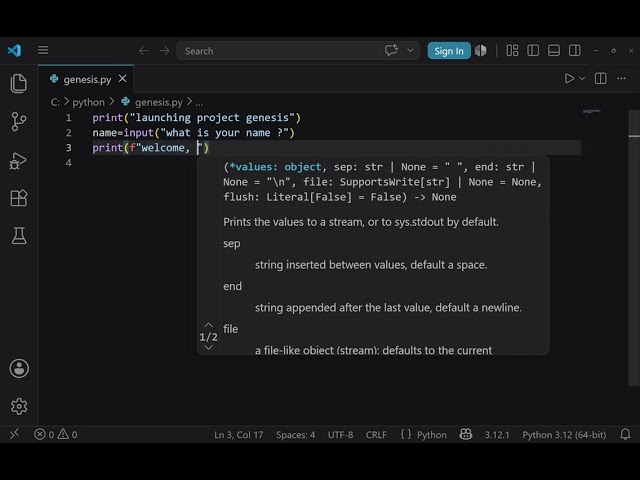The width and height of the screenshot is (640, 480).
Task: Open the Extensions view
Action: tap(19, 198)
